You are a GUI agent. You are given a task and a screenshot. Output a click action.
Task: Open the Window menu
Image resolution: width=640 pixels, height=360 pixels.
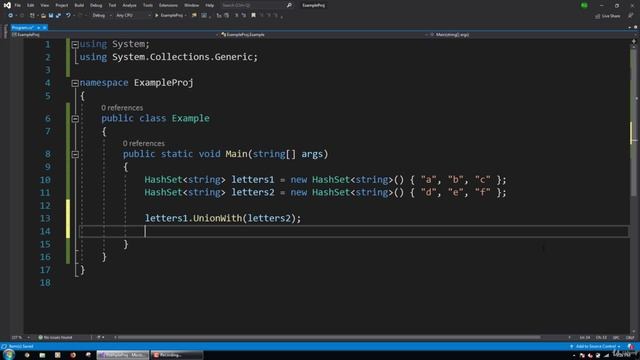pos(191,5)
